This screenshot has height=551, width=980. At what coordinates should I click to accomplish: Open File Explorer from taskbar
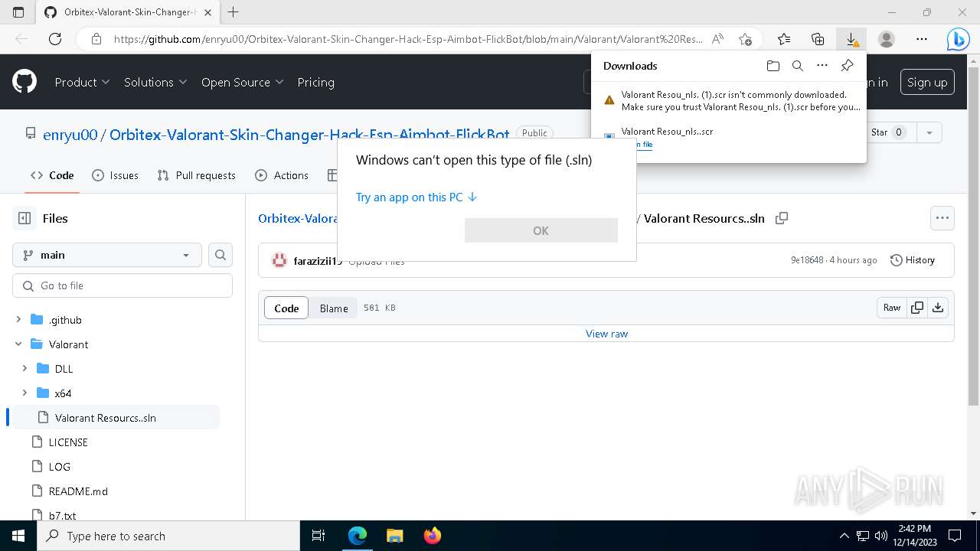(394, 536)
